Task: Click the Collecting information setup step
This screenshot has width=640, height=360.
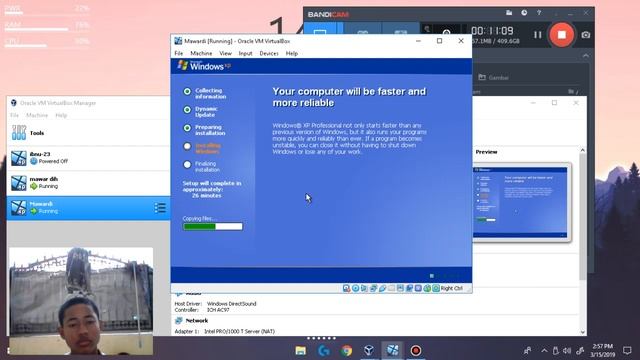Action: pos(210,93)
